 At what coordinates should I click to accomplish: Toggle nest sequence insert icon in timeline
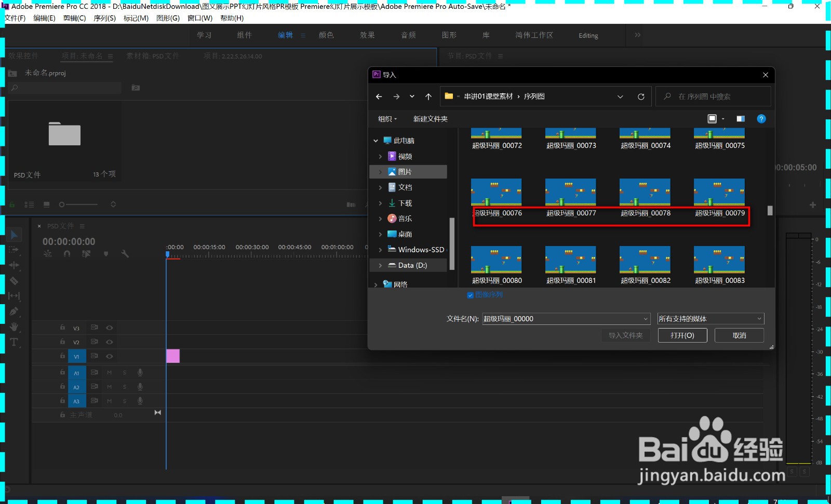(x=48, y=254)
